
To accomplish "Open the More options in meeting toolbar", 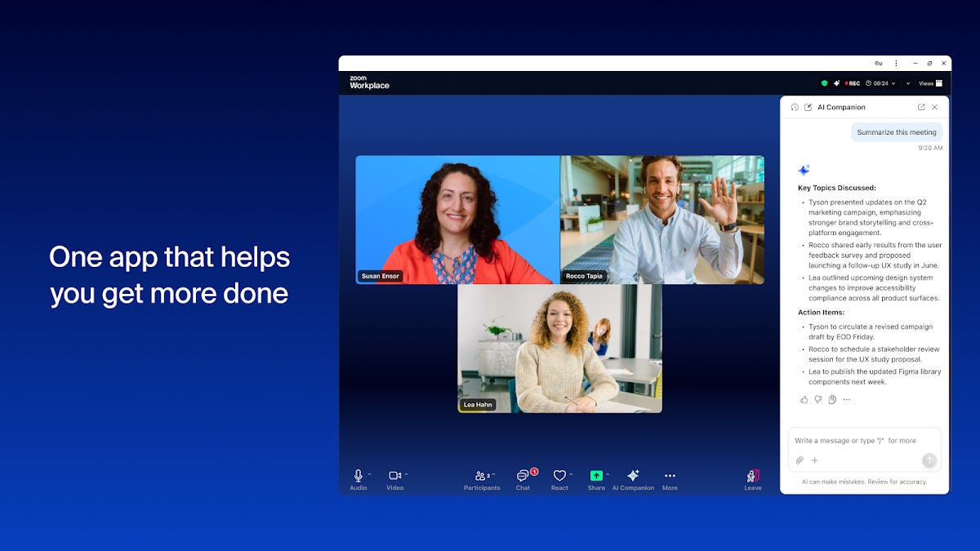I will (670, 476).
